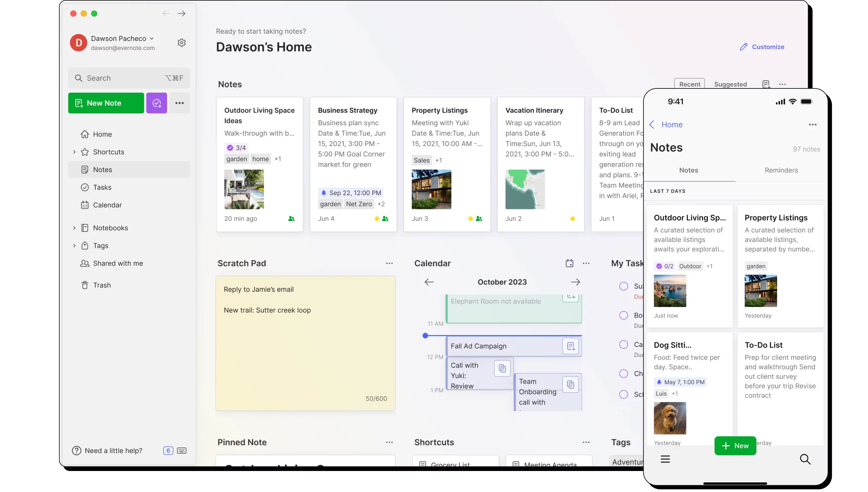868x492 pixels.
Task: Click the Notebooks expander arrow
Action: click(x=74, y=228)
